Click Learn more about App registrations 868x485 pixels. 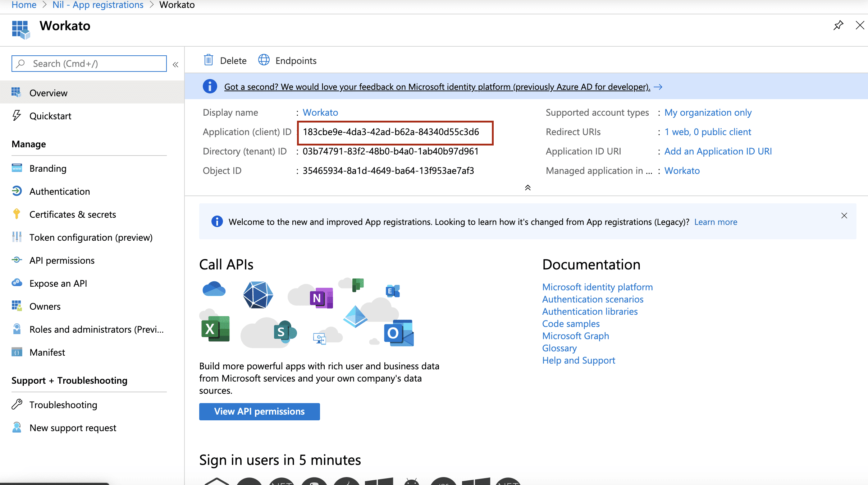pos(716,222)
